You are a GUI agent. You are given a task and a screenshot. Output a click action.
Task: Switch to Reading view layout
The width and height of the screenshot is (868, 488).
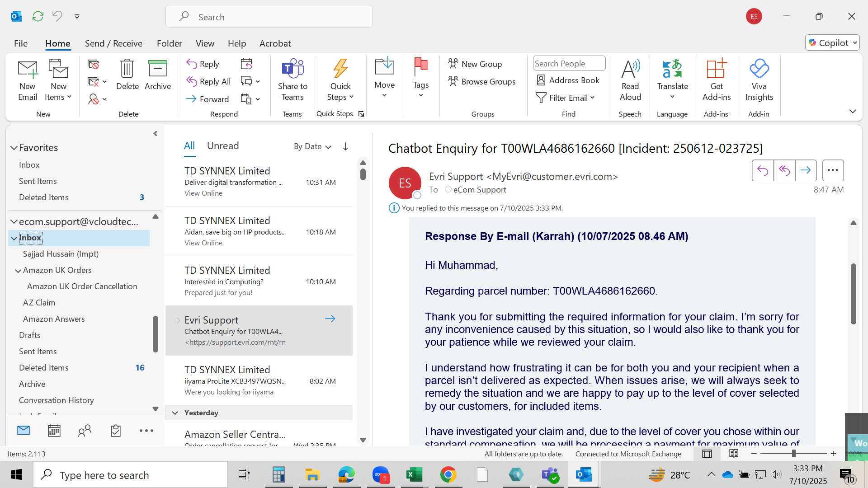click(x=734, y=454)
